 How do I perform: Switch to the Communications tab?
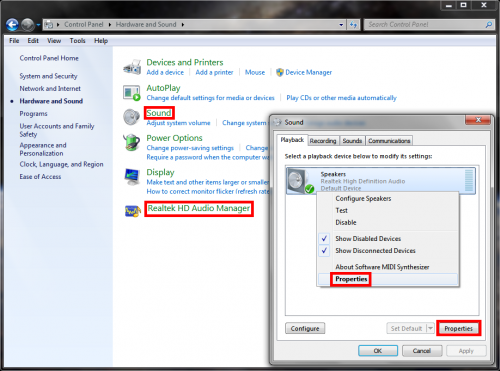click(x=389, y=141)
